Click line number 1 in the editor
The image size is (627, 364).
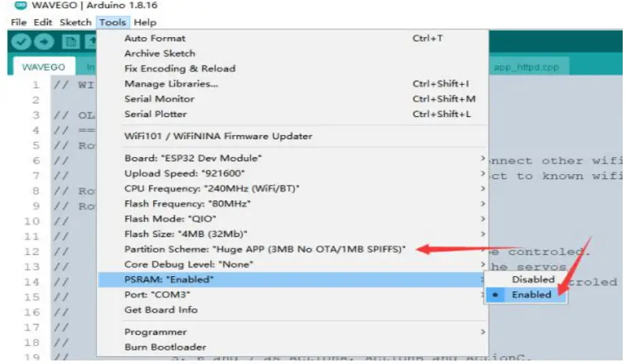pyautogui.click(x=36, y=85)
